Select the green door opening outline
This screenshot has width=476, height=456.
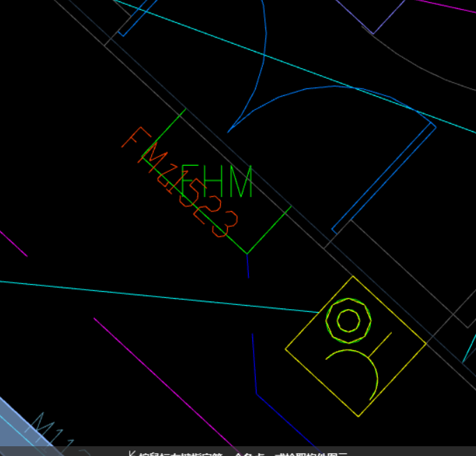coord(194,206)
